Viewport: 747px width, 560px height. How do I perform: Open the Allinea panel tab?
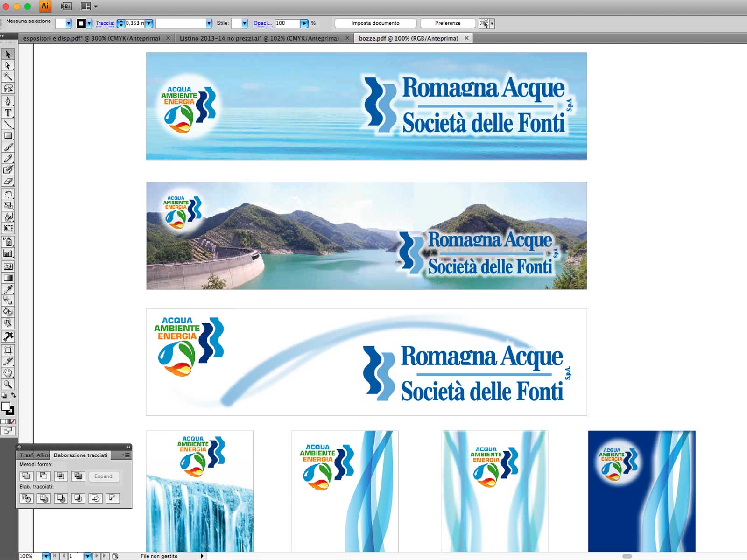pyautogui.click(x=43, y=455)
